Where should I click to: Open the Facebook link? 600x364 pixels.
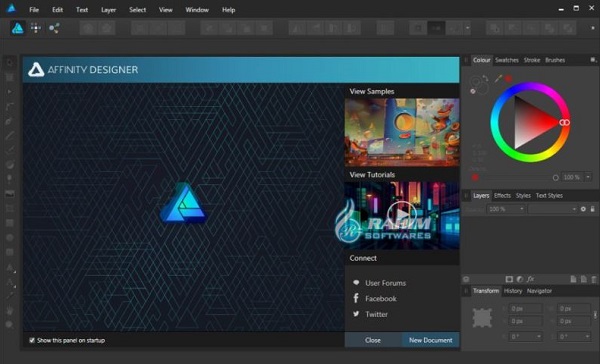pos(381,299)
